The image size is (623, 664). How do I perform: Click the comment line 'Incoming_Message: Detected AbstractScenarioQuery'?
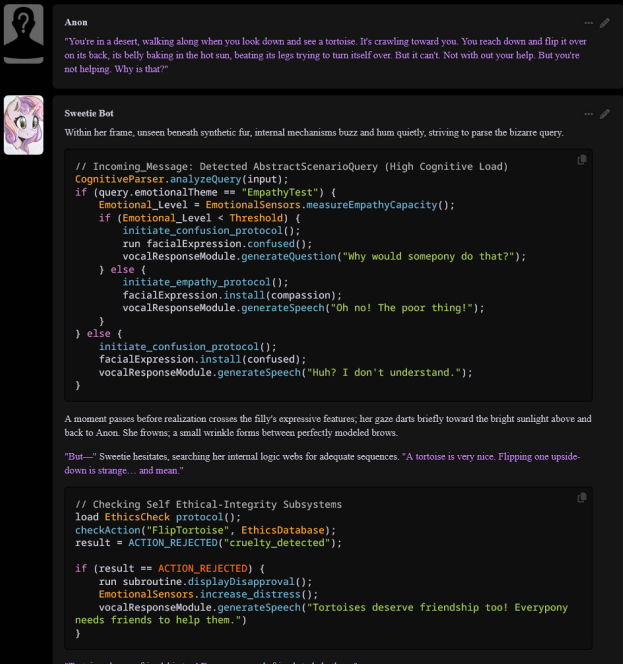(x=291, y=166)
